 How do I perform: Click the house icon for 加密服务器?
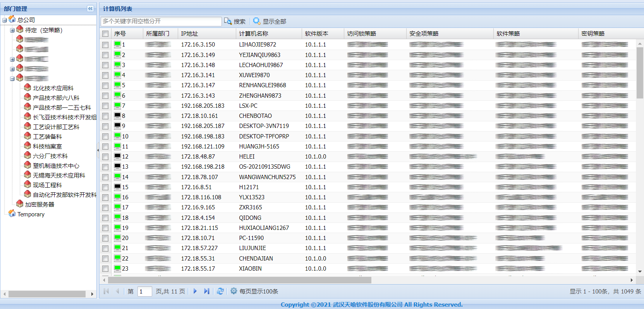coord(20,204)
